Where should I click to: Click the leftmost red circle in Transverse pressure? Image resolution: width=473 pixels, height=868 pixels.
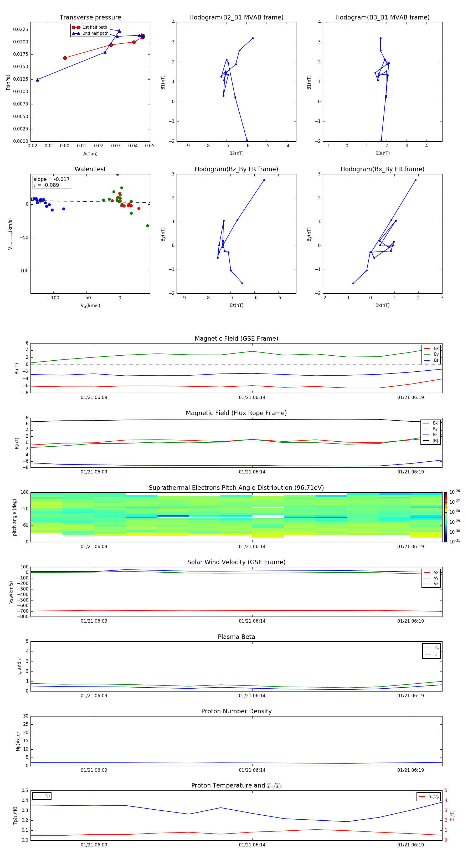pyautogui.click(x=65, y=58)
